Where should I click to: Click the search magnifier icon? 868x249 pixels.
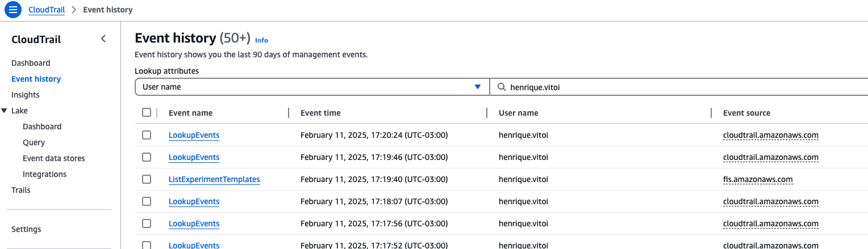click(502, 87)
